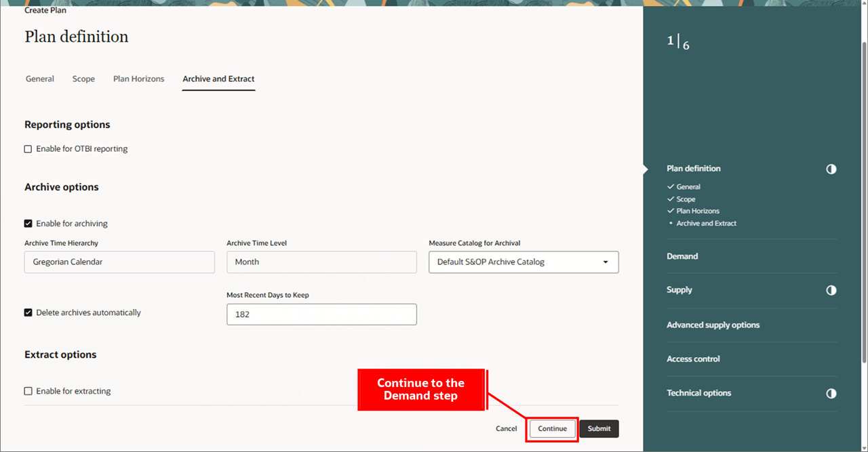Open the Supply step in sidebar
Viewport: 868px width, 452px height.
[679, 290]
